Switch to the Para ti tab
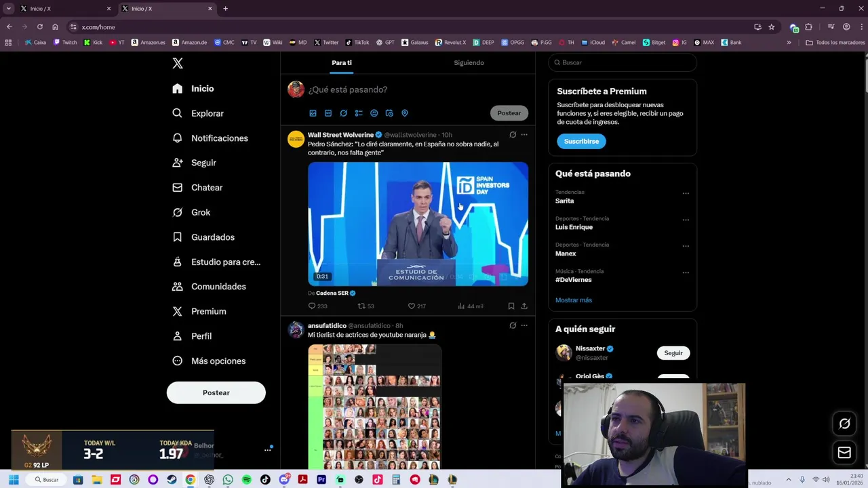868x488 pixels. tap(342, 62)
